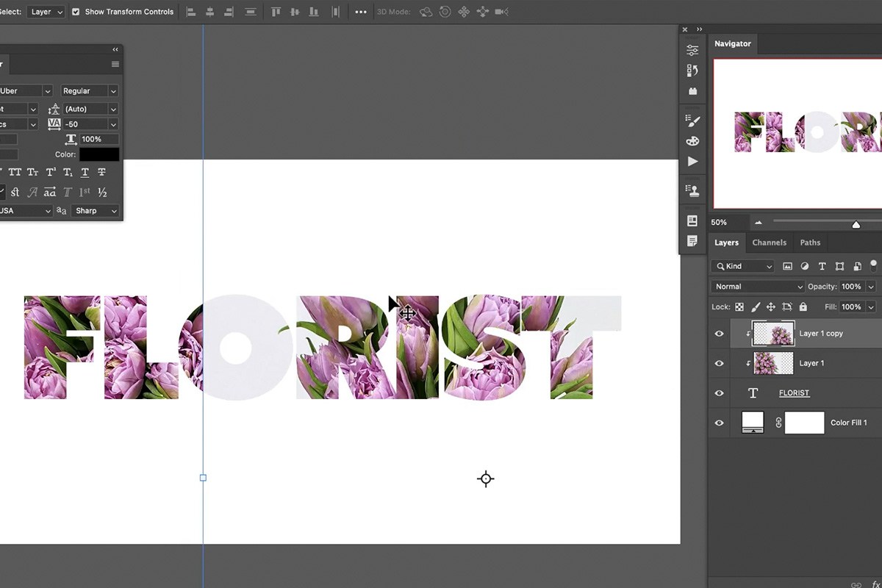Open Auto-Select Layer dropdown
Image resolution: width=882 pixels, height=588 pixels.
click(46, 12)
